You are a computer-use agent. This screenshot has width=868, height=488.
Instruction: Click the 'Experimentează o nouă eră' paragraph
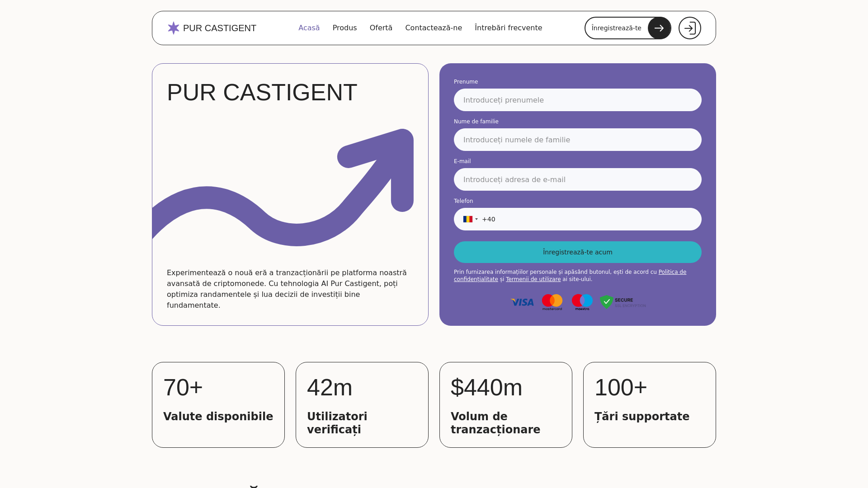click(x=287, y=289)
